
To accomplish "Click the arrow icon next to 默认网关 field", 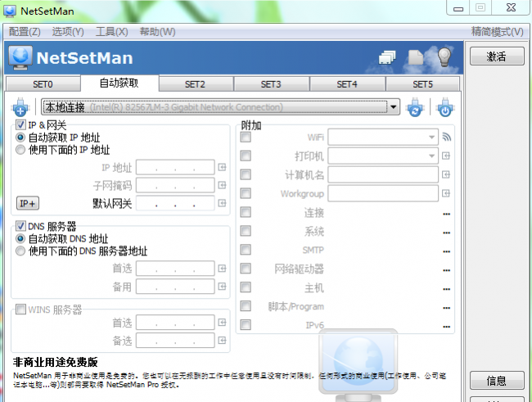I will coord(222,203).
